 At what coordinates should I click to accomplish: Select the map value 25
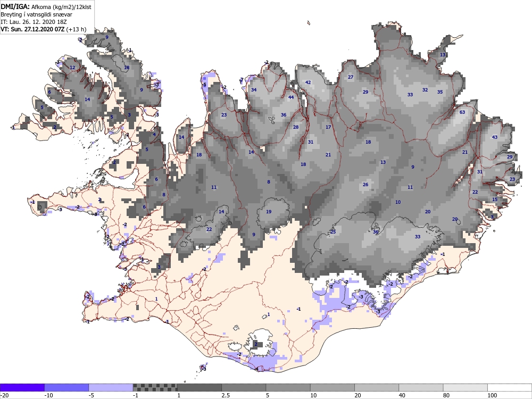(x=333, y=232)
